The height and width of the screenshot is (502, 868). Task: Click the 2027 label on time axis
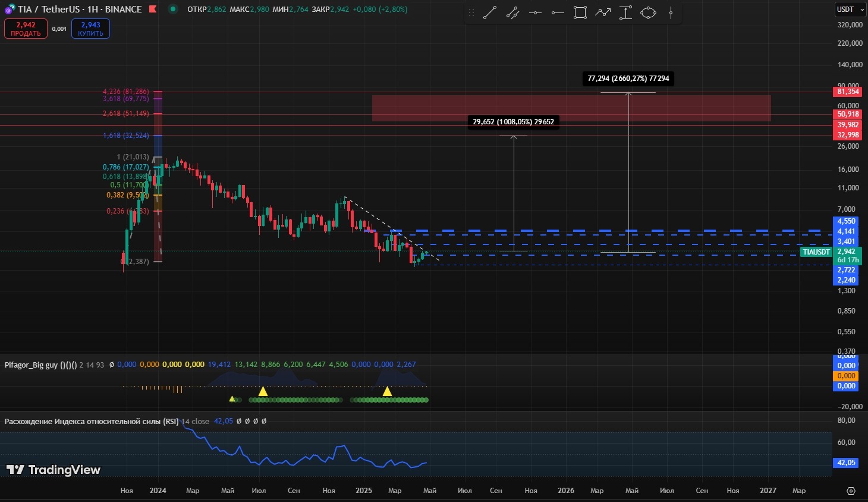(x=768, y=491)
